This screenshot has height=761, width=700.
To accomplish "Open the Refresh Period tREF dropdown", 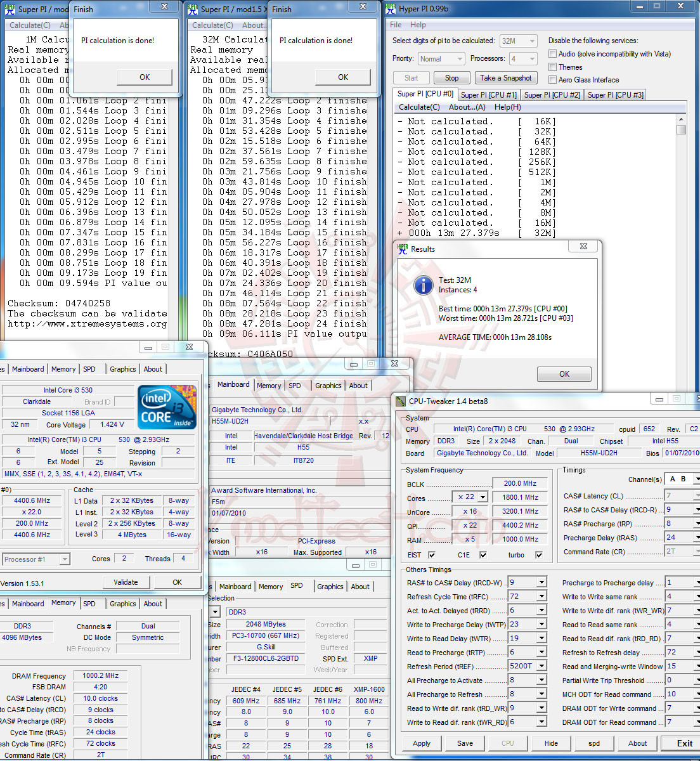I will (x=541, y=666).
